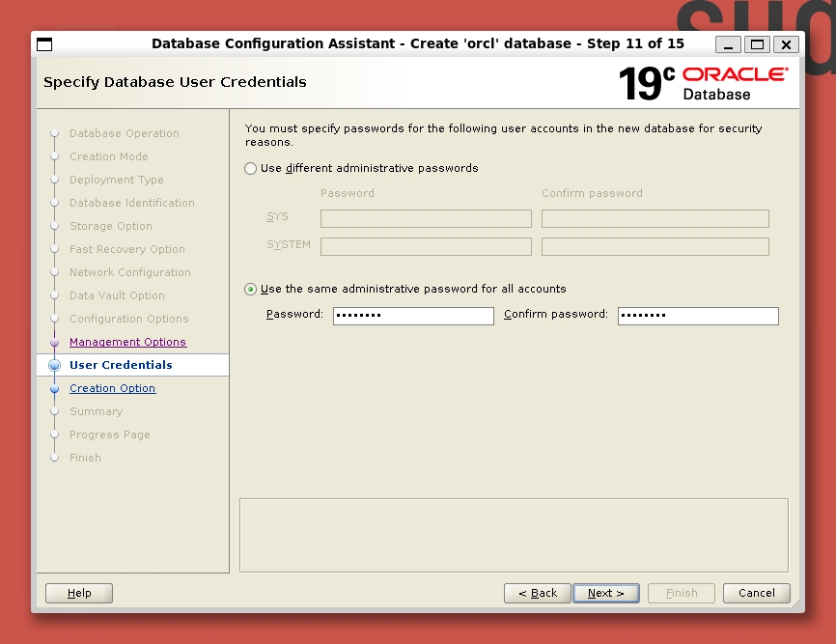The width and height of the screenshot is (836, 644).
Task: Click the empty message area at bottom
Action: 514,535
